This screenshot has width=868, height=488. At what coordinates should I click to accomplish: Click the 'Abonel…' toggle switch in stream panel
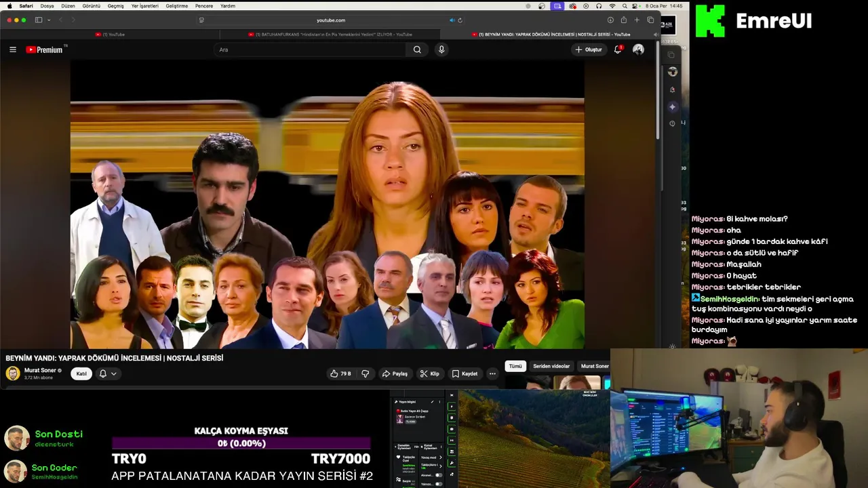[439, 475]
